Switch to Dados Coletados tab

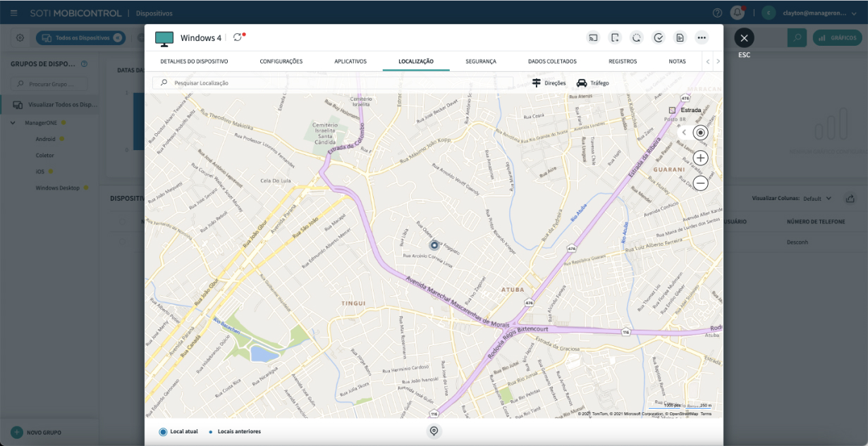coord(552,61)
